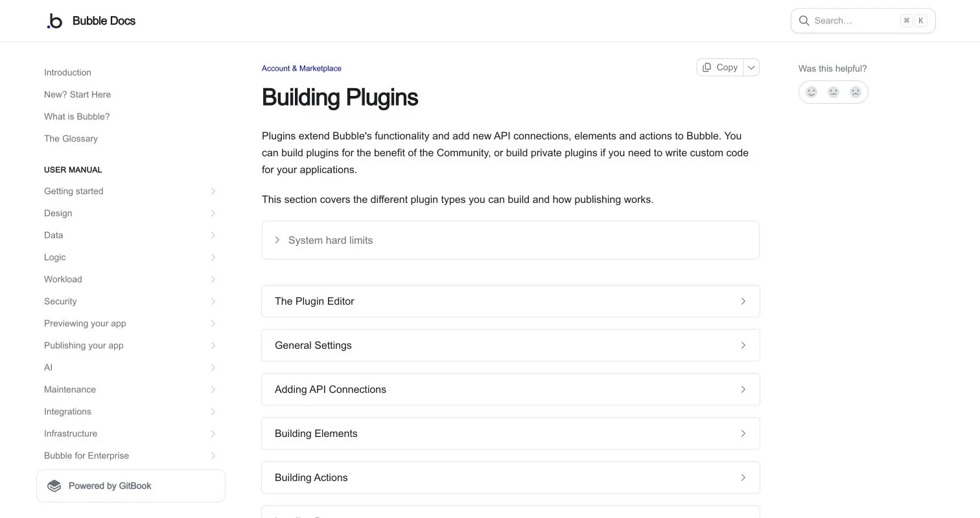Open The Glossary page
This screenshot has width=980, height=518.
tap(71, 139)
